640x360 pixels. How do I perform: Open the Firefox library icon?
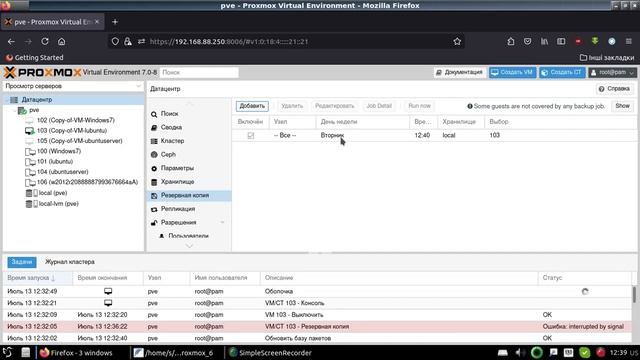[544, 42]
